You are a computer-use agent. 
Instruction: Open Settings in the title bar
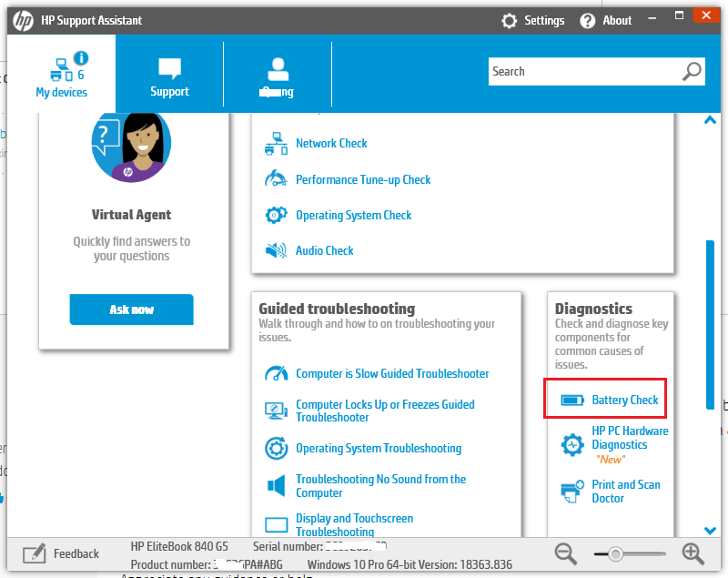click(533, 20)
